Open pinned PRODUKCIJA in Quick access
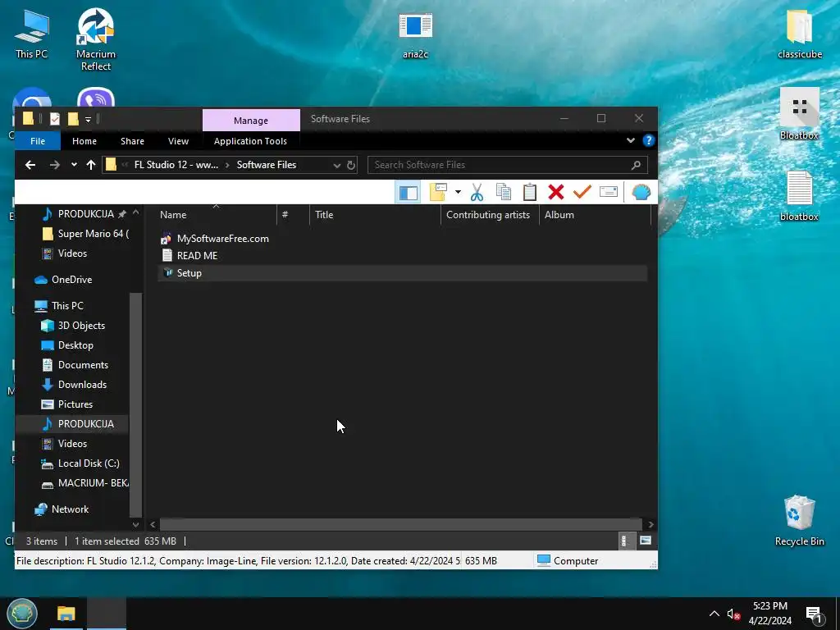The width and height of the screenshot is (840, 630). tap(84, 214)
